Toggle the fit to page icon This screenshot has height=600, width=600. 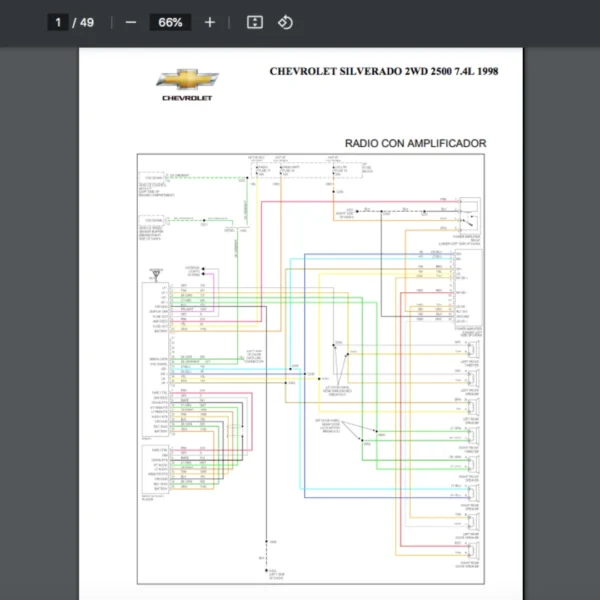(x=255, y=23)
